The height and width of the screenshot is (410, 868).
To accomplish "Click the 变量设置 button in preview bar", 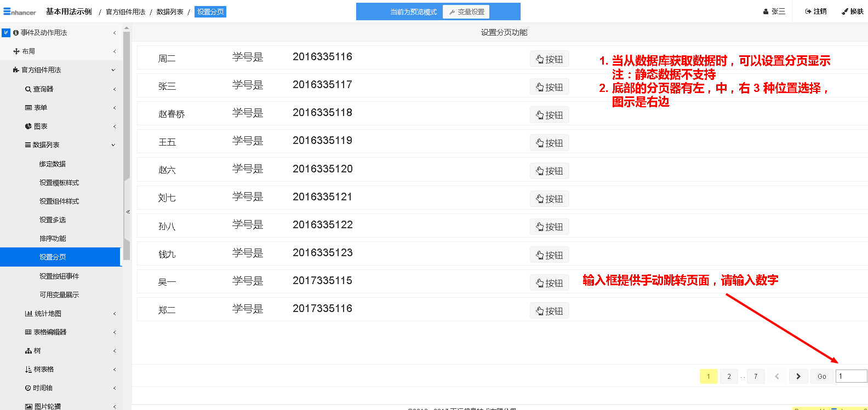I will coord(466,12).
